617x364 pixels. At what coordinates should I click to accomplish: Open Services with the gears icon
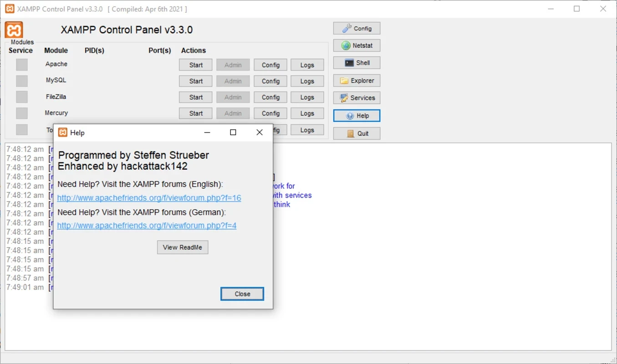357,98
